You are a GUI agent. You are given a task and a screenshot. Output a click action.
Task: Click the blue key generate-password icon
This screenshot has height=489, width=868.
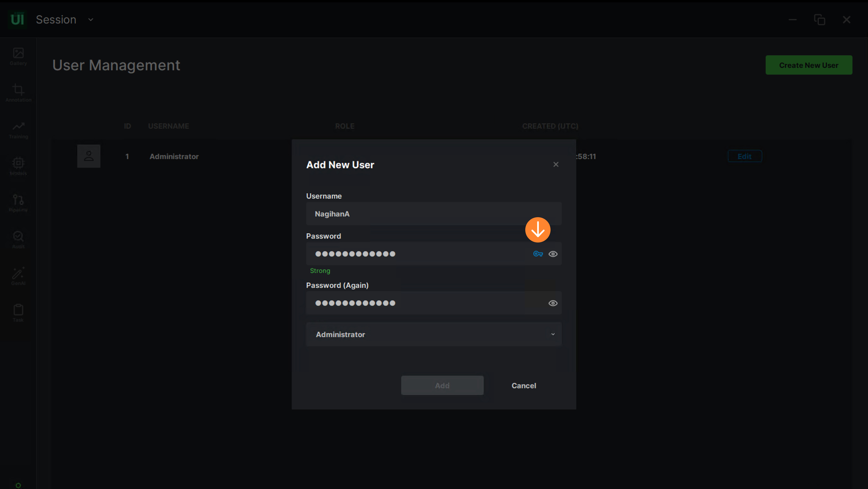[538, 254]
